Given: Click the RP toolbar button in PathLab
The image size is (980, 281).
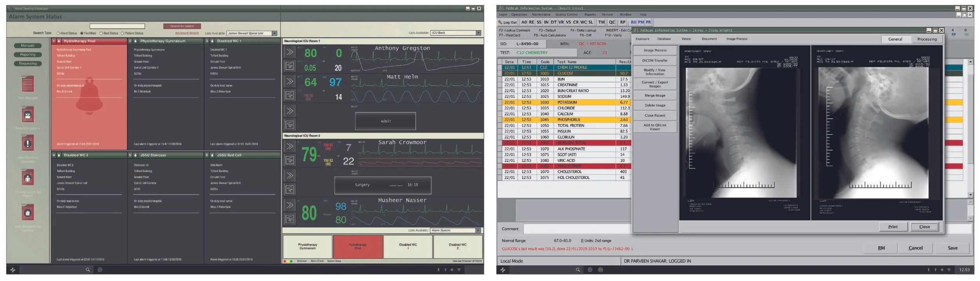Looking at the screenshot, I should 623,22.
